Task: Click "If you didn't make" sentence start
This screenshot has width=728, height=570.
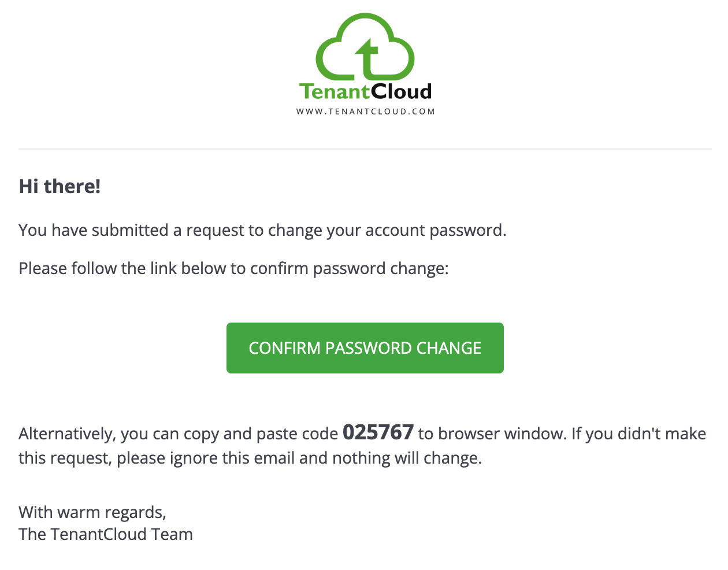Action: (x=639, y=434)
